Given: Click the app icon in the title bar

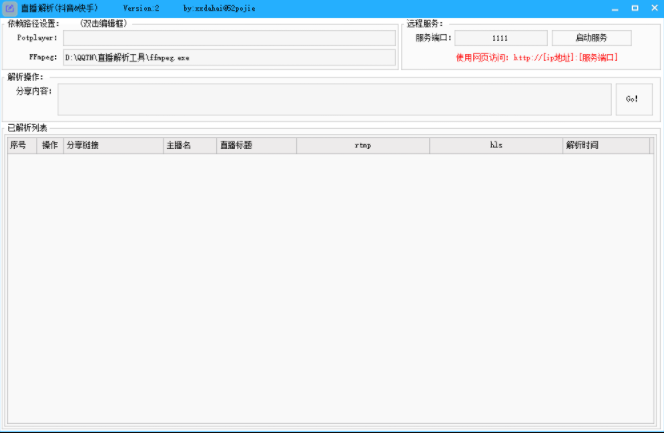Looking at the screenshot, I should [9, 8].
